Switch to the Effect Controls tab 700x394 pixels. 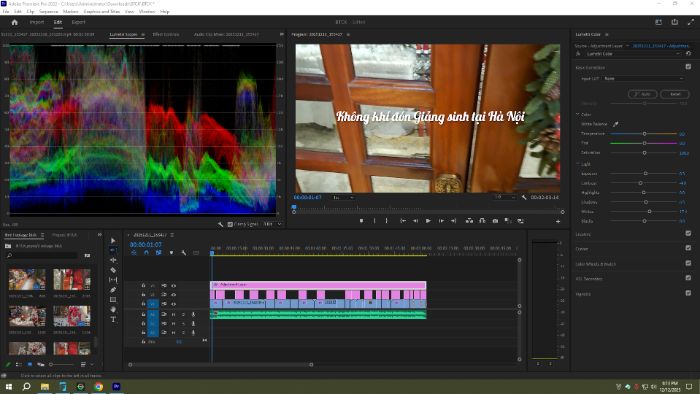(x=166, y=34)
